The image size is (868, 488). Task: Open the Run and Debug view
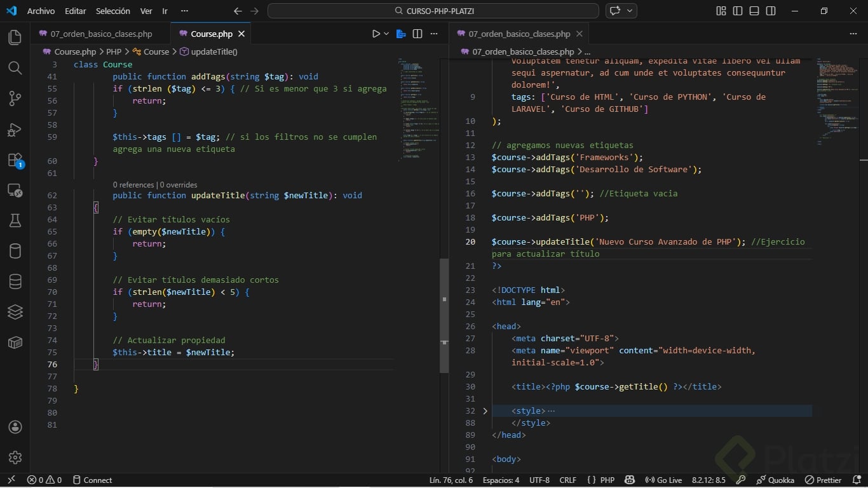pos(15,130)
